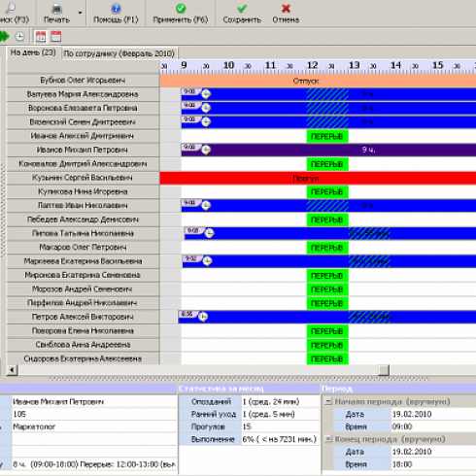Select the purple 9 ч. bar for Иванов Михаил
476x476 pixels.
point(328,150)
